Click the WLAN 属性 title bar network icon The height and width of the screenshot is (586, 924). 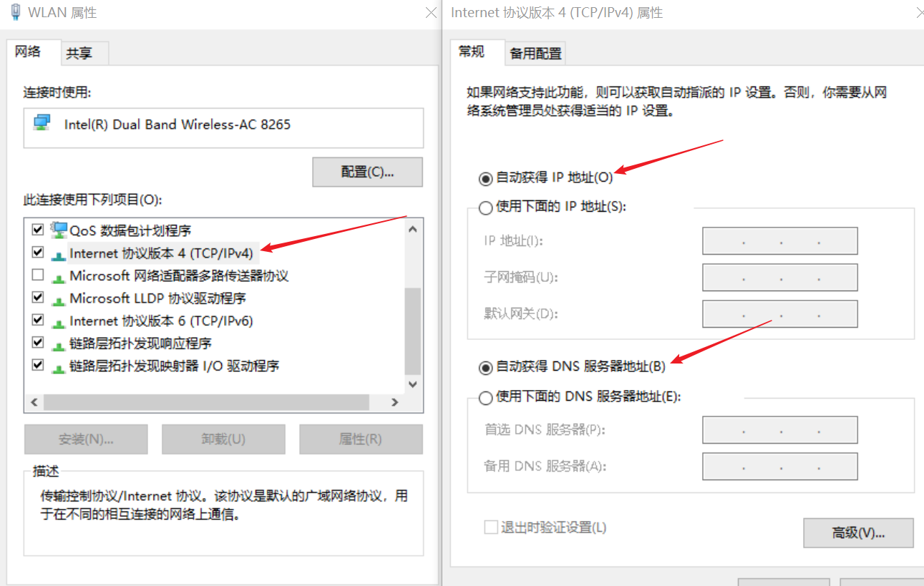[x=15, y=12]
